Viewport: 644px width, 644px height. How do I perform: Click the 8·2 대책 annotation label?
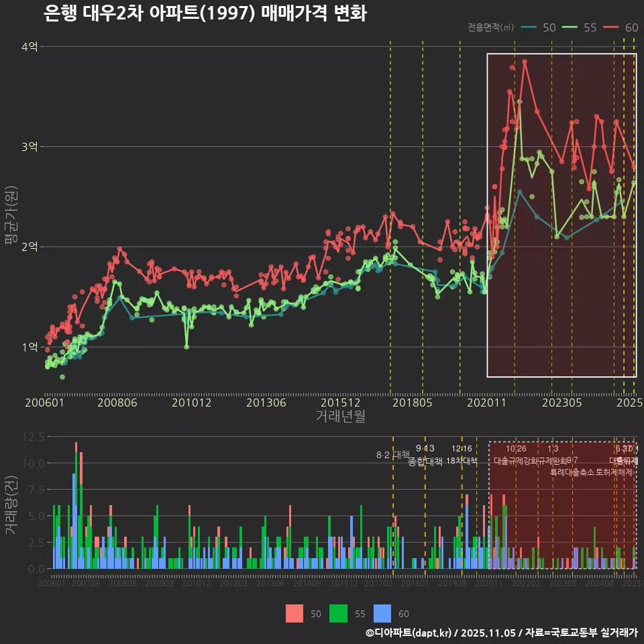[x=392, y=455]
